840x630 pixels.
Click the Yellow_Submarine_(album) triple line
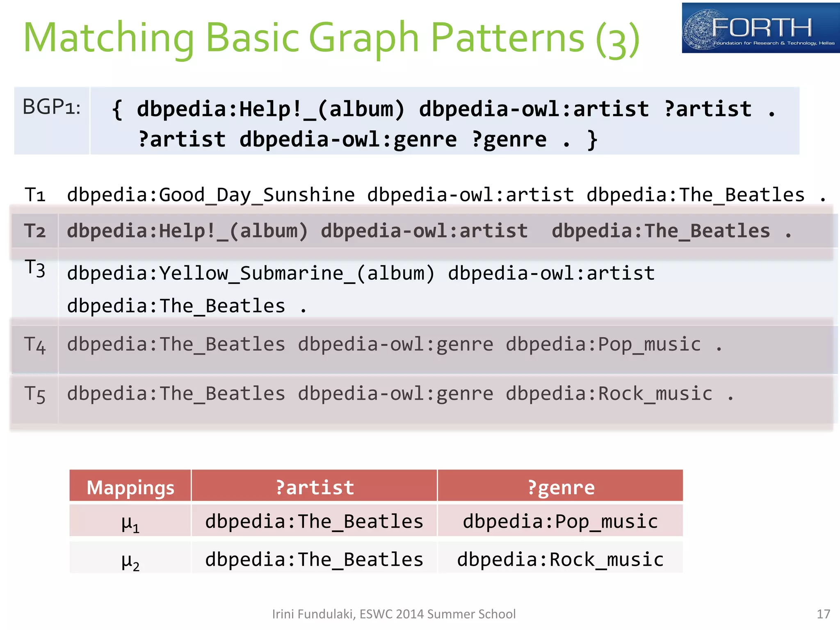tap(361, 273)
